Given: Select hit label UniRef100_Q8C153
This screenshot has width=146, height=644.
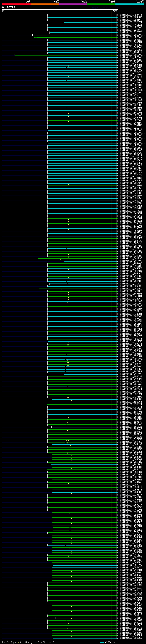Looking at the screenshot, I should 131,148.
